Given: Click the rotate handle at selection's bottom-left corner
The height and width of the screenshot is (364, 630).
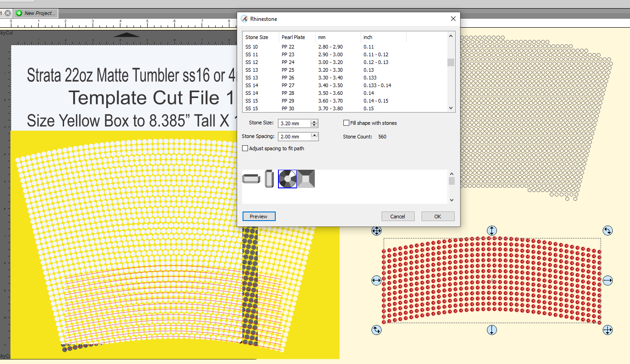Looking at the screenshot, I should pyautogui.click(x=377, y=330).
